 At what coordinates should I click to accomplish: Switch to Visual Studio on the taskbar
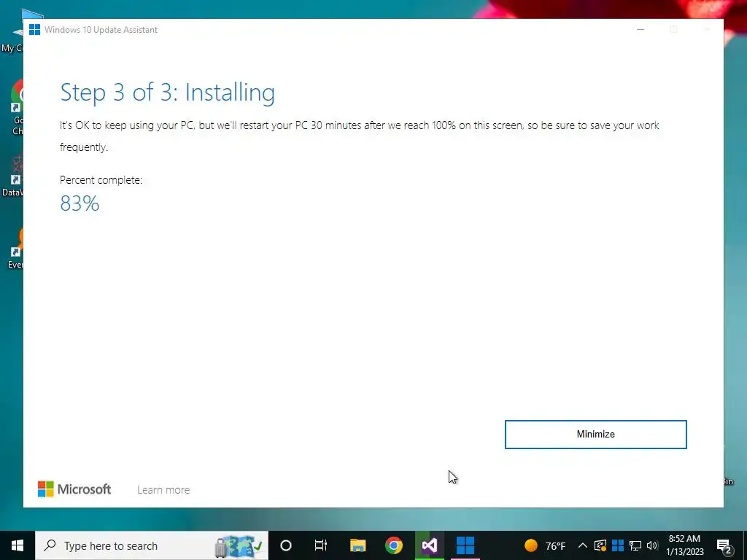(x=429, y=545)
